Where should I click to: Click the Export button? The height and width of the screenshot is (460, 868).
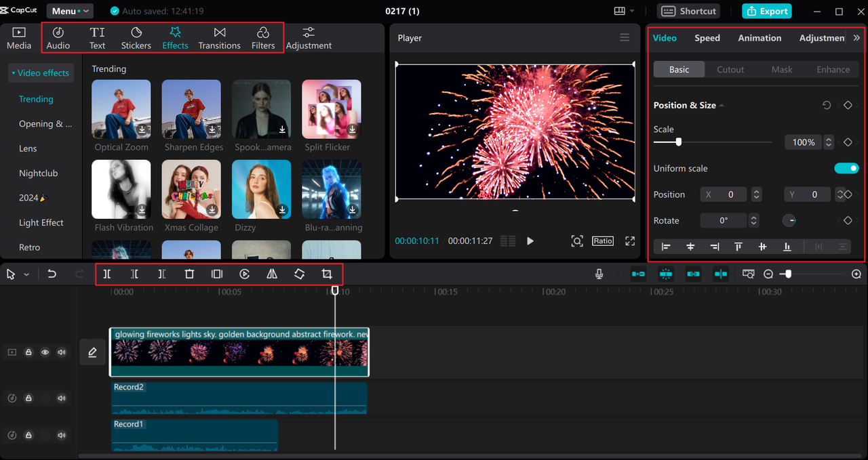[767, 11]
